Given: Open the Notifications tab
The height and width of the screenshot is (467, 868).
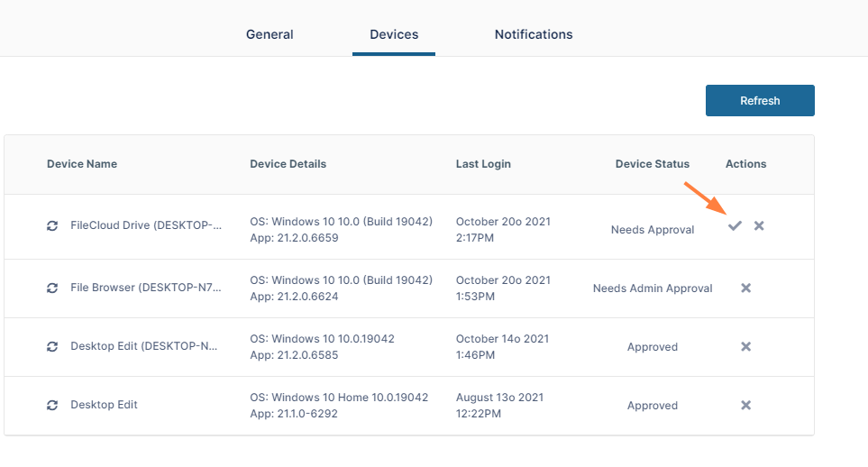Looking at the screenshot, I should pyautogui.click(x=534, y=34).
